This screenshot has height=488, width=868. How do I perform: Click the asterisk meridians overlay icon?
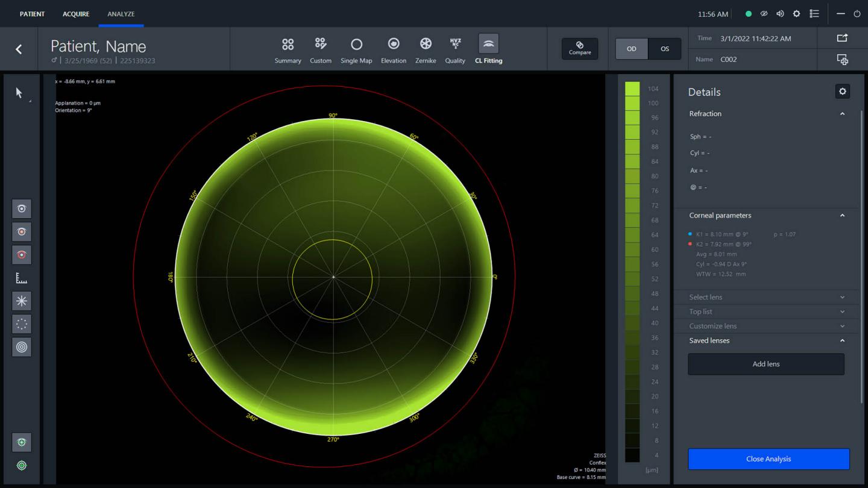tap(22, 301)
